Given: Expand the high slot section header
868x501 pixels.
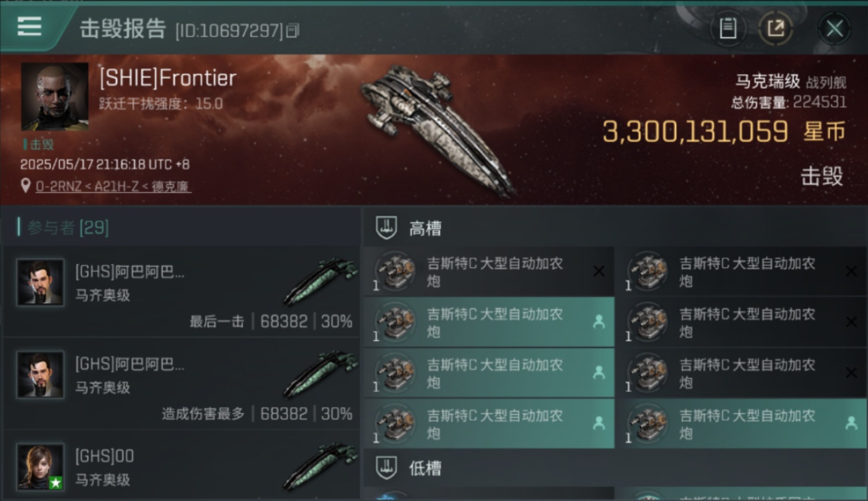Looking at the screenshot, I should pos(614,228).
